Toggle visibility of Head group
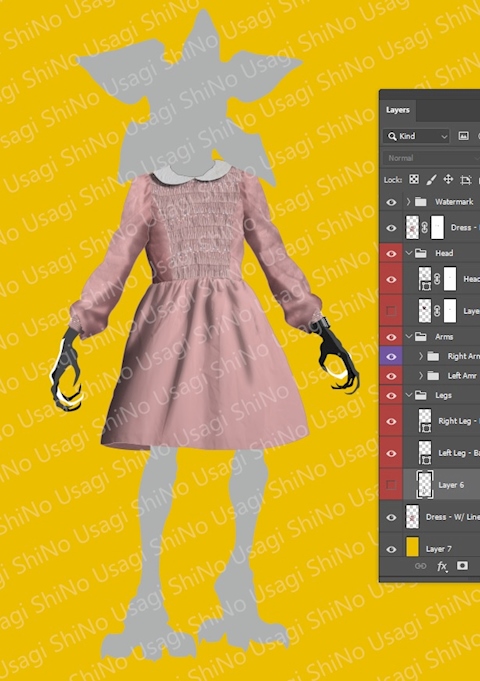The image size is (480, 681). pos(391,253)
